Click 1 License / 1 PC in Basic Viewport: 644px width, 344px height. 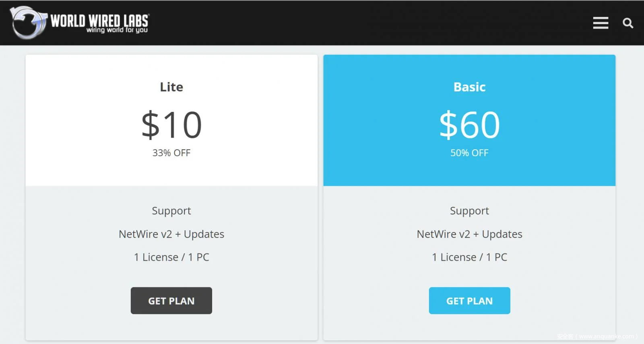click(x=469, y=257)
